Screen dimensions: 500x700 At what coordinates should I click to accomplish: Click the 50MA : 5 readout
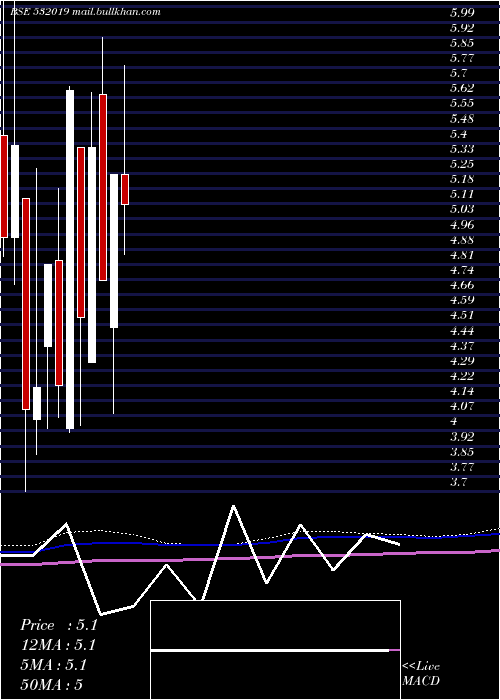(52, 684)
